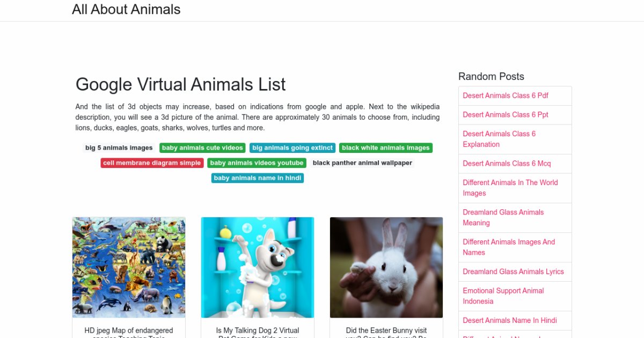The image size is (644, 338).
Task: Open the 'baby animals videos youtube' tag
Action: click(257, 163)
